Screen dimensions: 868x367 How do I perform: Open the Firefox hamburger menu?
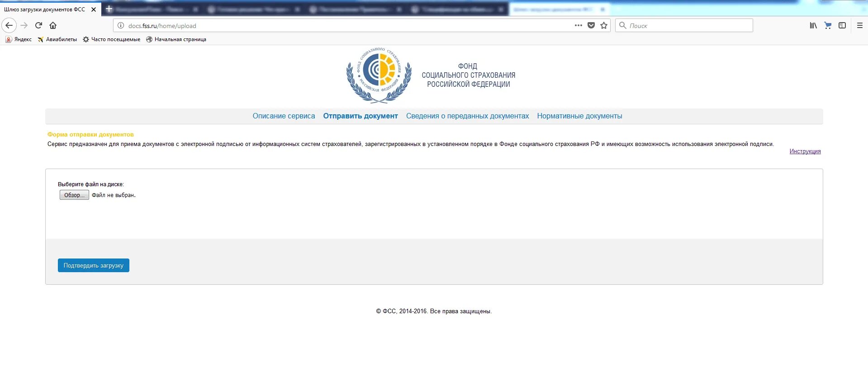(x=860, y=26)
